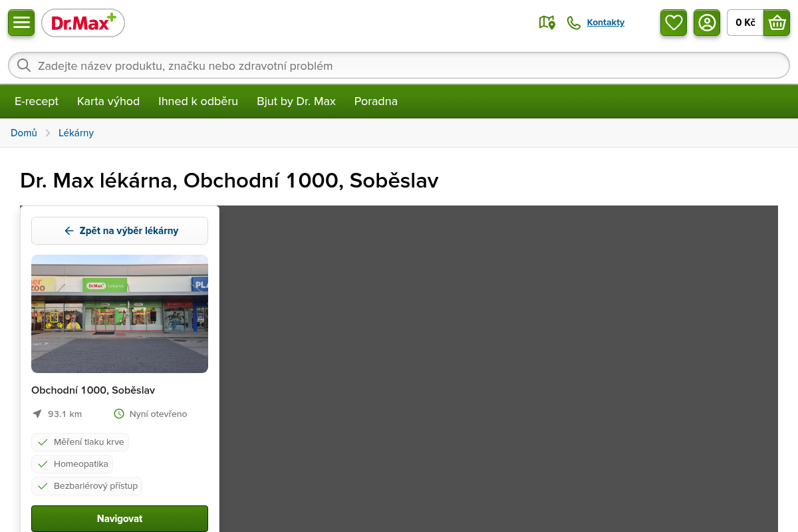Click the distance arrow icon beside 93.1 km
Image resolution: width=798 pixels, height=532 pixels.
pyautogui.click(x=37, y=414)
